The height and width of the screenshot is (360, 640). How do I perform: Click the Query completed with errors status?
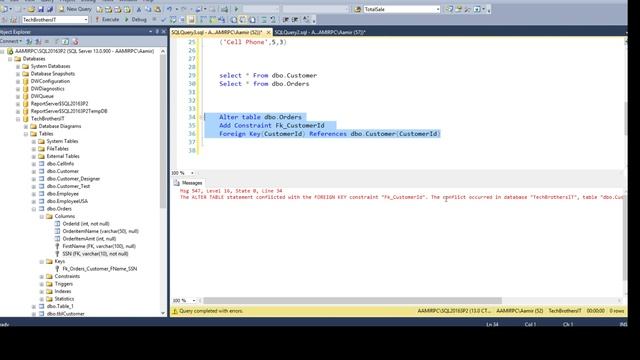click(211, 311)
